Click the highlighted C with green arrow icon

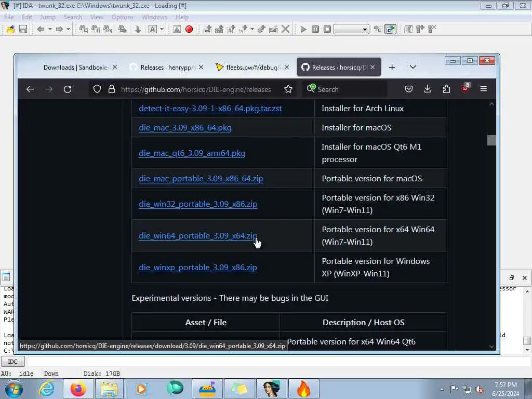(x=391, y=29)
